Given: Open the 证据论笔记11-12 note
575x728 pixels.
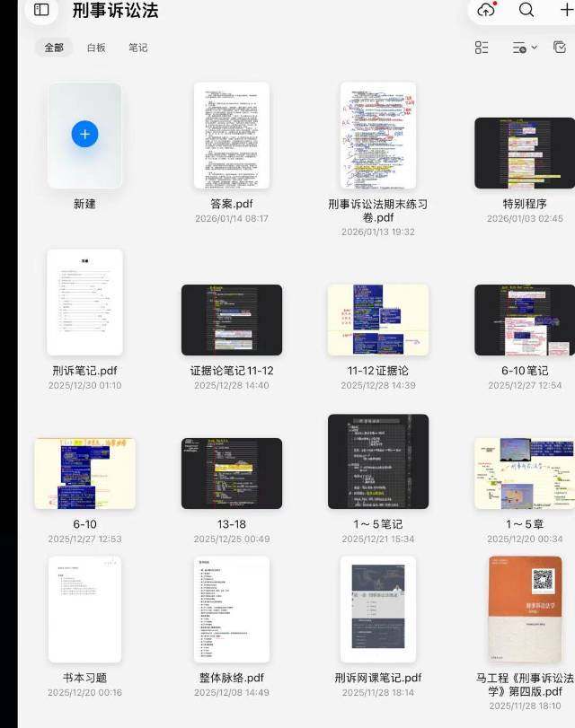Looking at the screenshot, I should click(232, 320).
